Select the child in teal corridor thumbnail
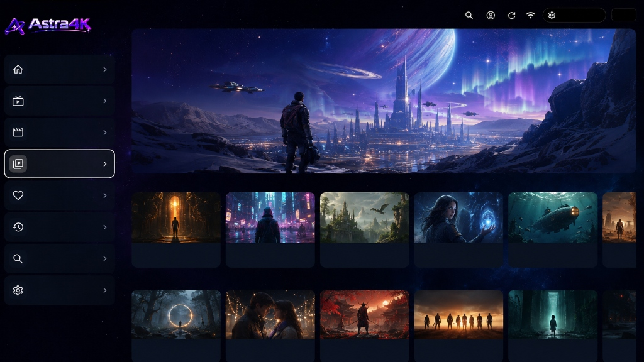This screenshot has width=644, height=362. click(x=553, y=315)
